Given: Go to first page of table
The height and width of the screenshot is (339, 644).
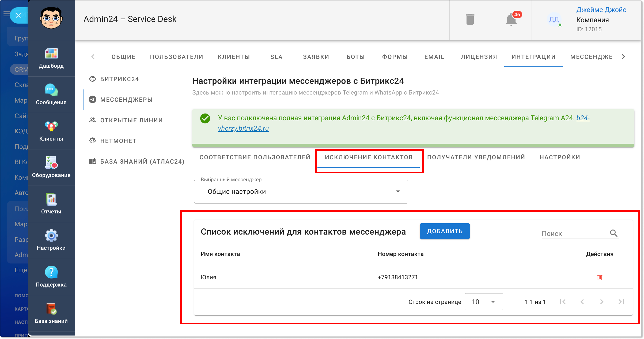Looking at the screenshot, I should [x=563, y=302].
